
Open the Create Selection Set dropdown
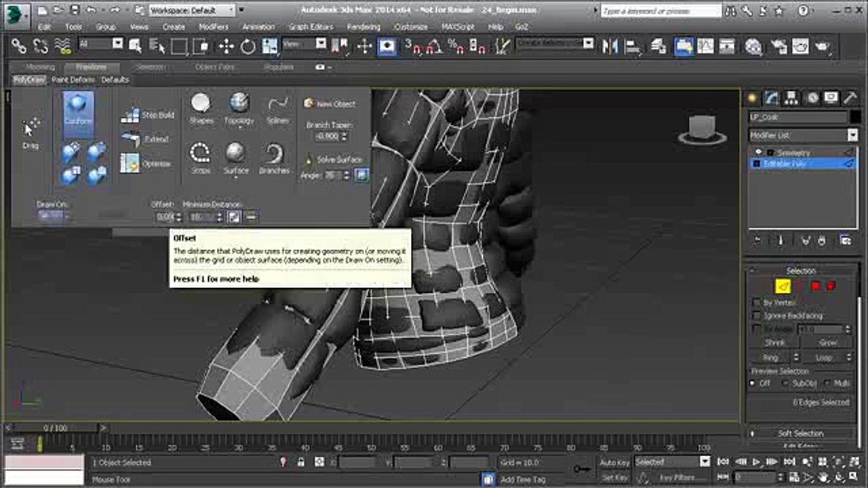coord(555,44)
